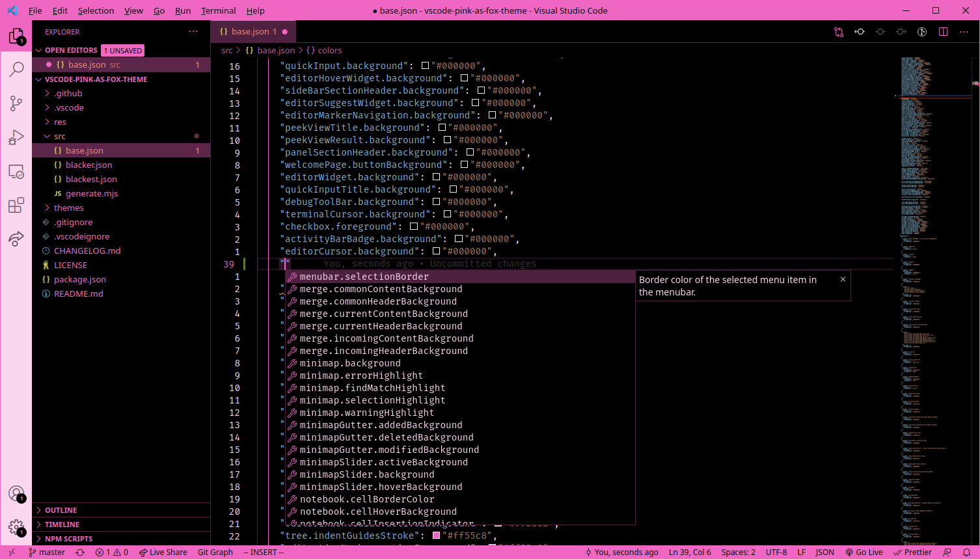Open the Search view in activity bar

16,69
